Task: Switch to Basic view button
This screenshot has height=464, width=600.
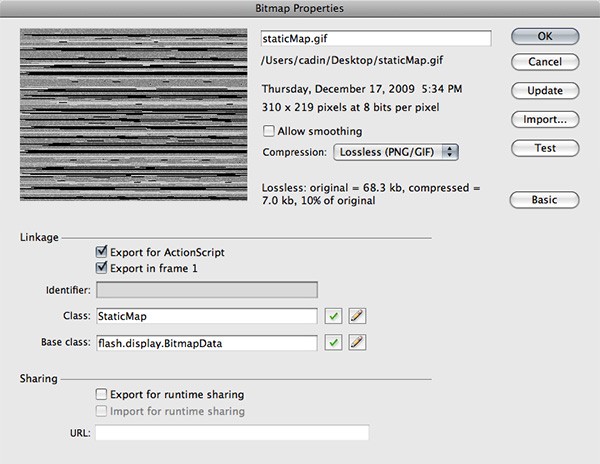Action: [x=544, y=200]
